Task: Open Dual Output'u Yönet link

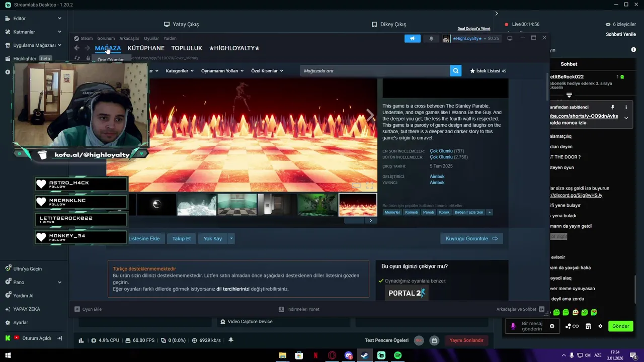Action: (x=474, y=29)
